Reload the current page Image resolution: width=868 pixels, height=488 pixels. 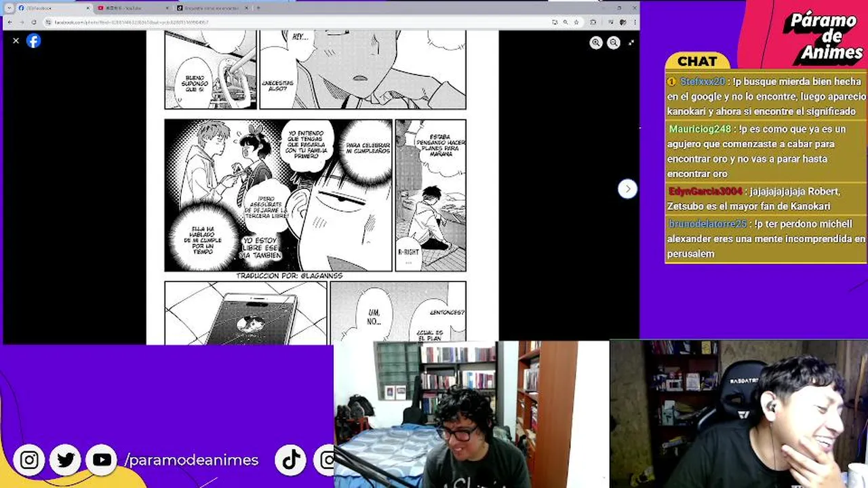click(x=34, y=22)
